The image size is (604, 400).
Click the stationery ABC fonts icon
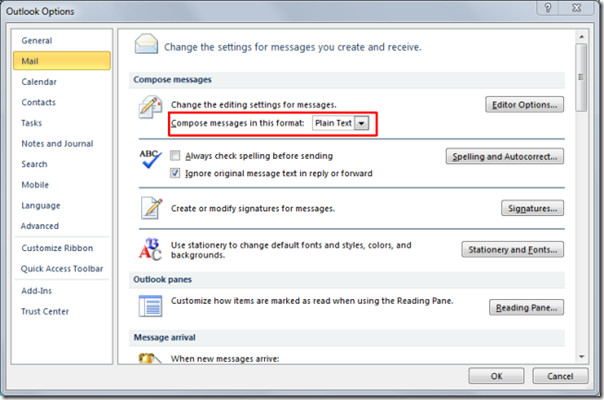(150, 249)
